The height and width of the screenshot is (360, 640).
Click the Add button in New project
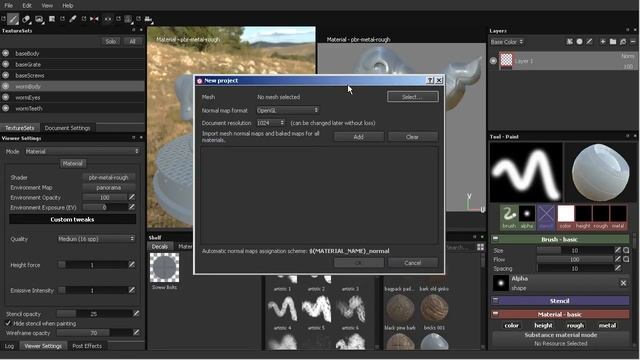click(x=359, y=137)
